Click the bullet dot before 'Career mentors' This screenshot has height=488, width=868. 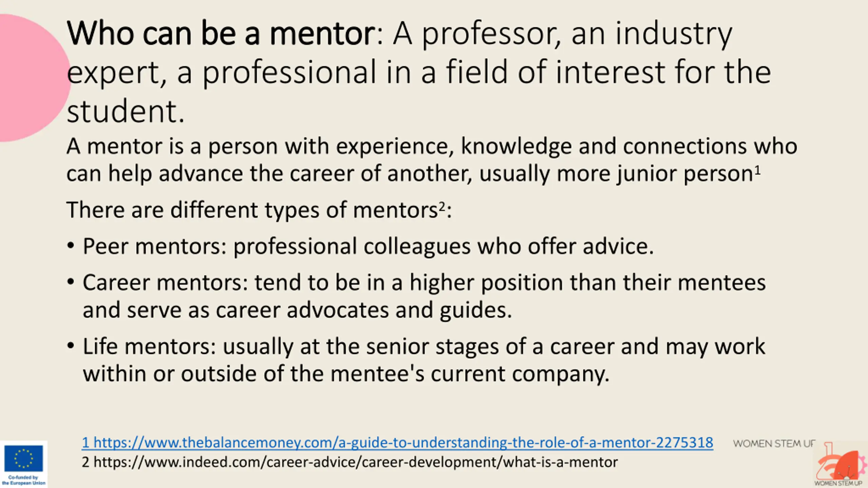click(71, 282)
